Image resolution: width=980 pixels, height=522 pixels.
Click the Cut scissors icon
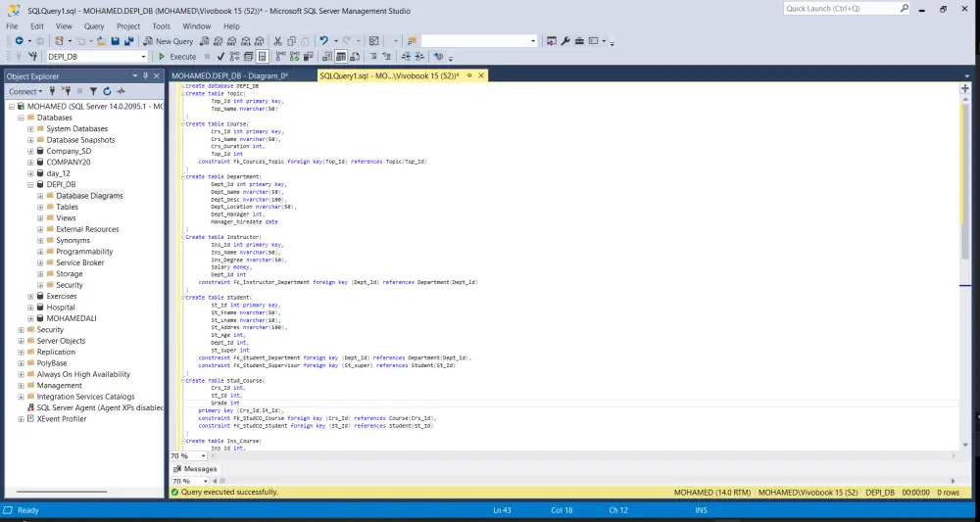coord(278,41)
